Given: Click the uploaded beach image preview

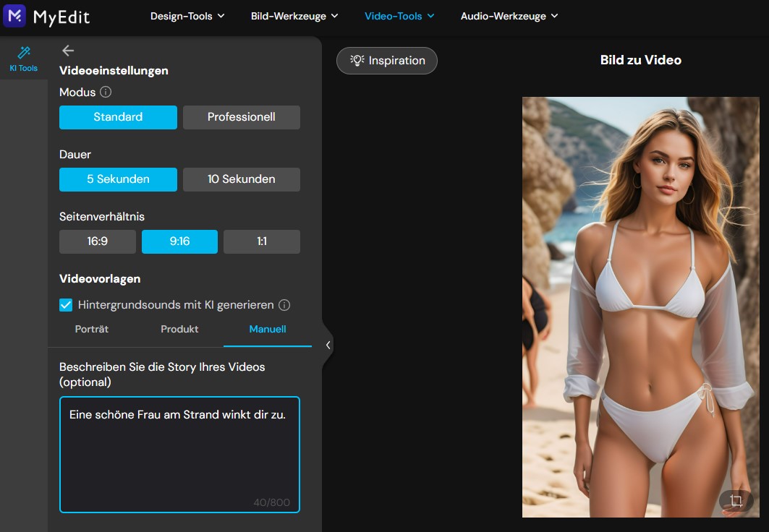Looking at the screenshot, I should [640, 307].
